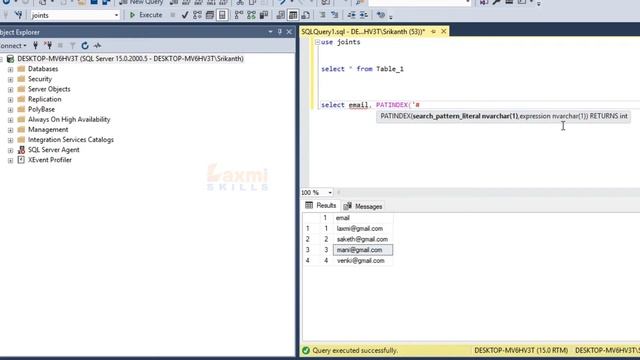Image resolution: width=640 pixels, height=360 pixels.
Task: Expand Integration Services Catalogs node
Action: (11, 140)
